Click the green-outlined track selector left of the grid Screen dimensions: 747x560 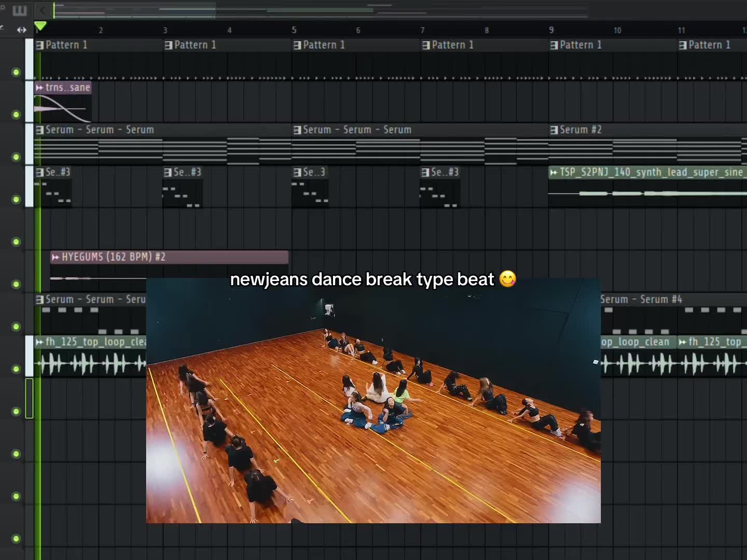29,398
